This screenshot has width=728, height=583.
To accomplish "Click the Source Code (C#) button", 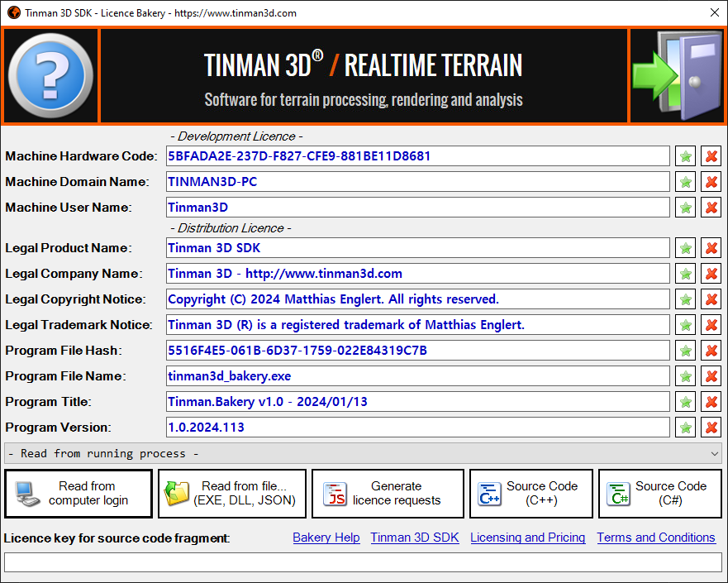I will click(x=660, y=494).
